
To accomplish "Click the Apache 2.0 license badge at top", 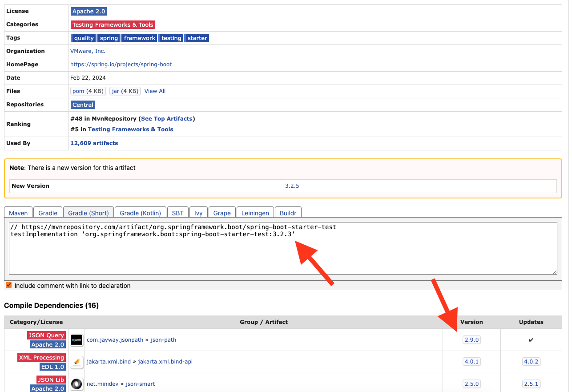I will (89, 12).
